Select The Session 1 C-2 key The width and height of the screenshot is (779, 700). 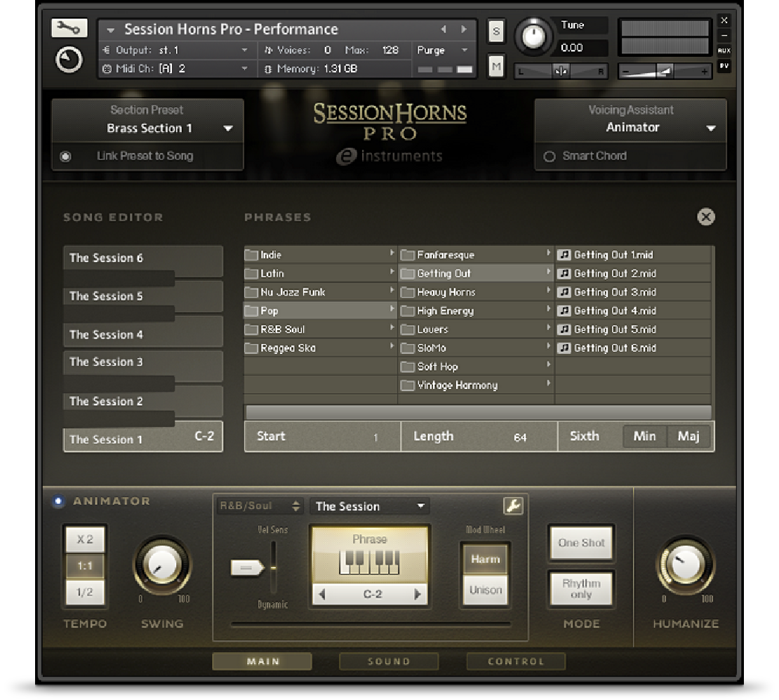click(143, 438)
